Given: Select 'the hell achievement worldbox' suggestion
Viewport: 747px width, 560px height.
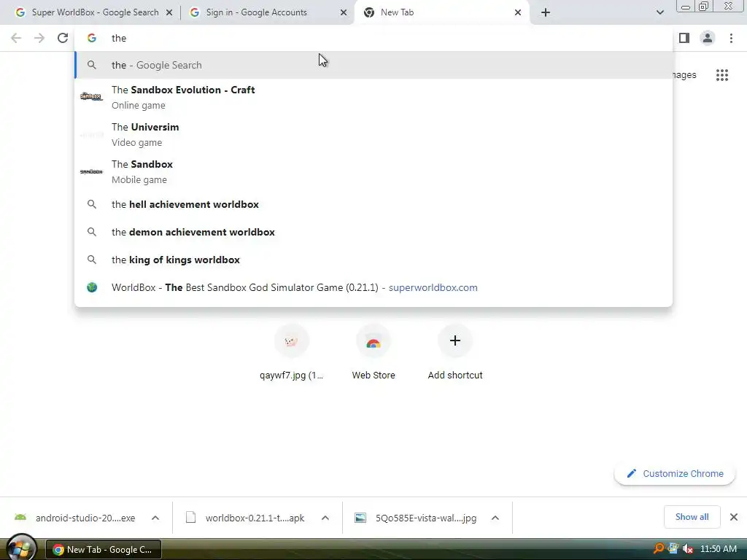Looking at the screenshot, I should [373, 204].
